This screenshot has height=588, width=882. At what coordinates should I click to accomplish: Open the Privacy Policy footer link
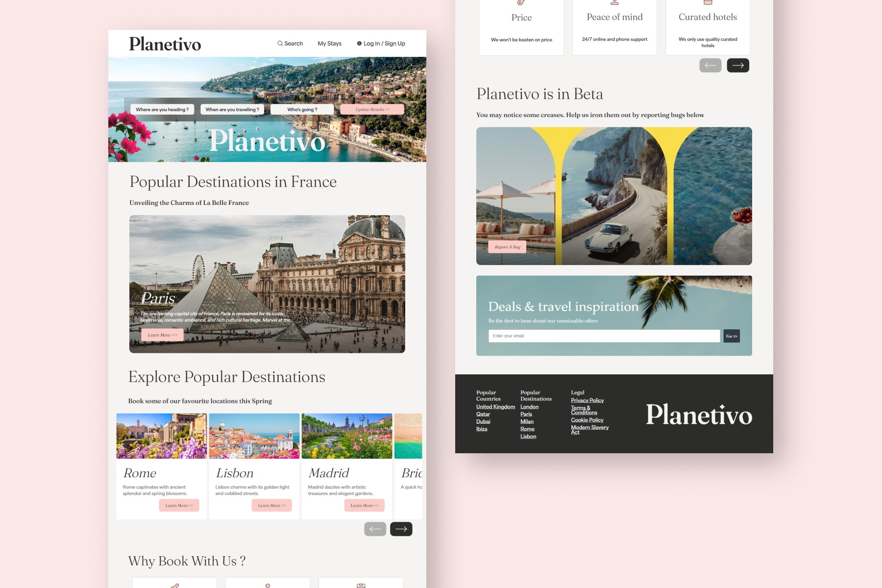point(587,400)
